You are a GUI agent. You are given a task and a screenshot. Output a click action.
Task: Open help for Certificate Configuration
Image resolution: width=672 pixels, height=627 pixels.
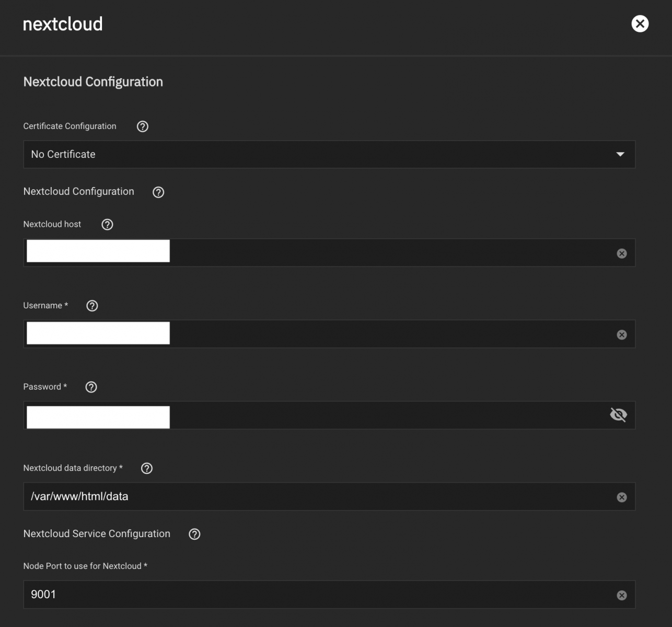pyautogui.click(x=142, y=126)
